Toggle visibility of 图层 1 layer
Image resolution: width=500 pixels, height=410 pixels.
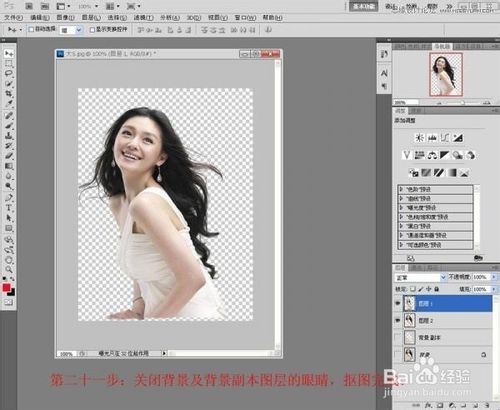[397, 303]
